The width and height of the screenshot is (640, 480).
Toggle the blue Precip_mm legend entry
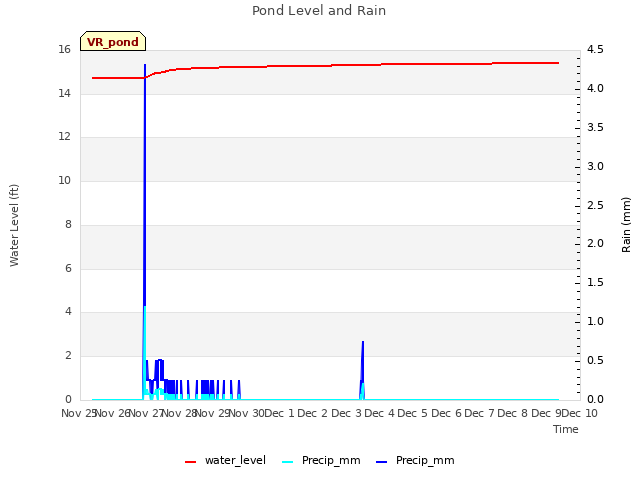pos(415,461)
